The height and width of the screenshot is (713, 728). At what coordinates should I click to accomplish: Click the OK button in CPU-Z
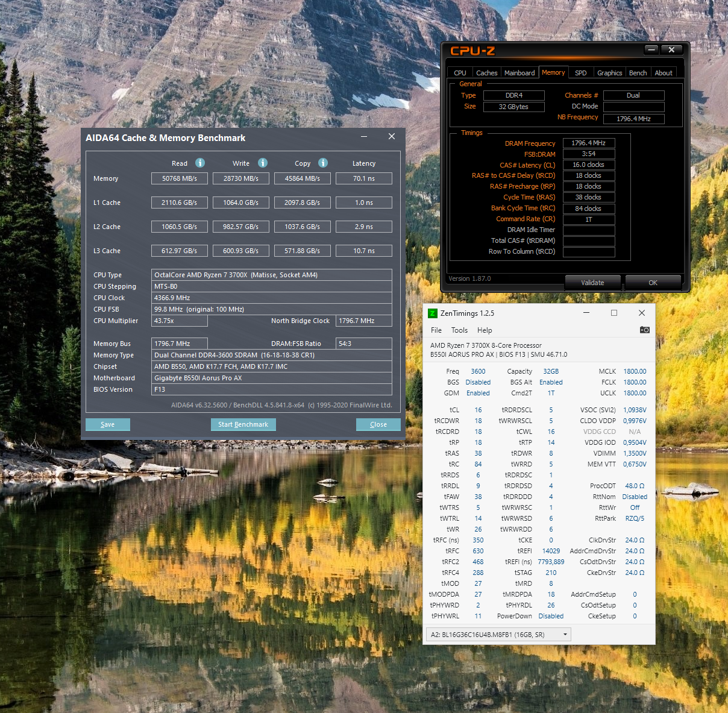(x=653, y=283)
